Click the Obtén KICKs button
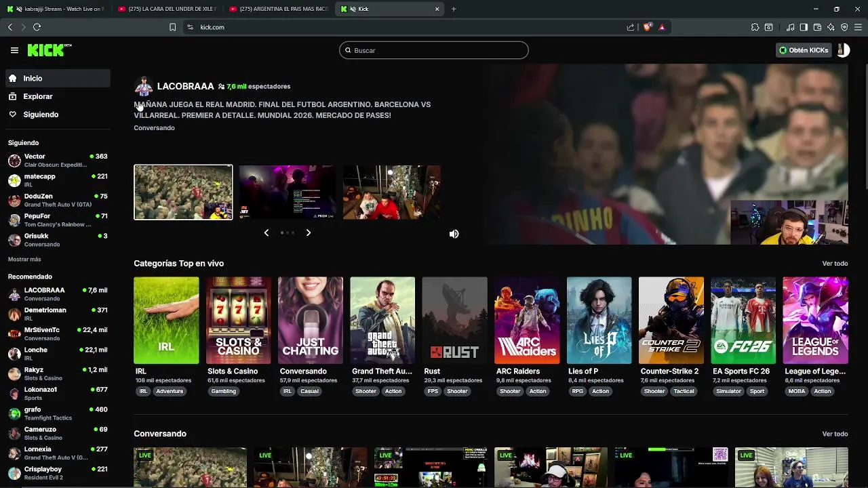This screenshot has width=868, height=488. point(804,50)
